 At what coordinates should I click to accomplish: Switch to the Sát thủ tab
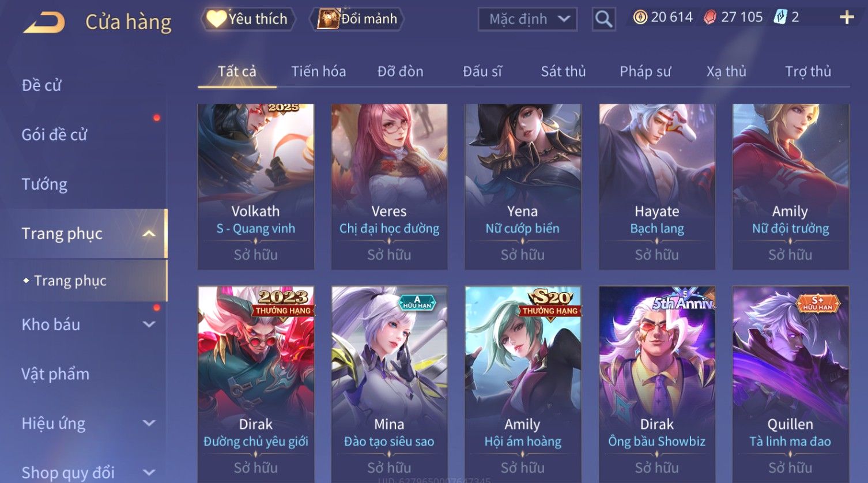[x=563, y=71]
